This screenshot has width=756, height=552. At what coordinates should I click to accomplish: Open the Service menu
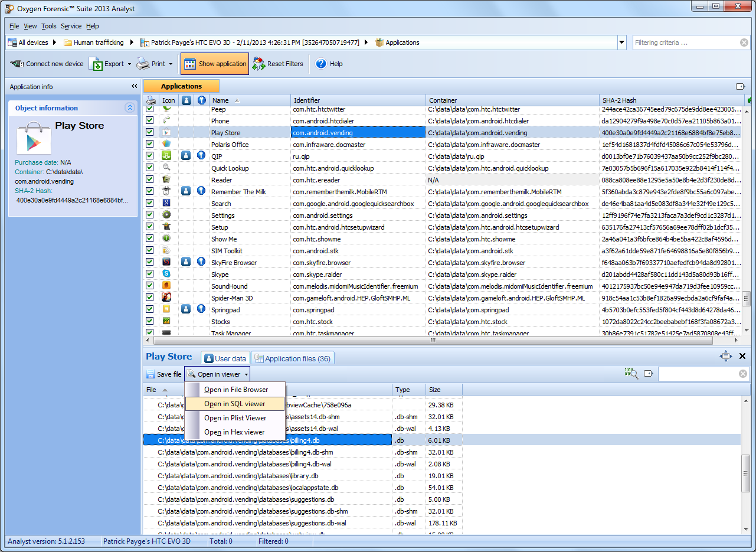point(71,26)
